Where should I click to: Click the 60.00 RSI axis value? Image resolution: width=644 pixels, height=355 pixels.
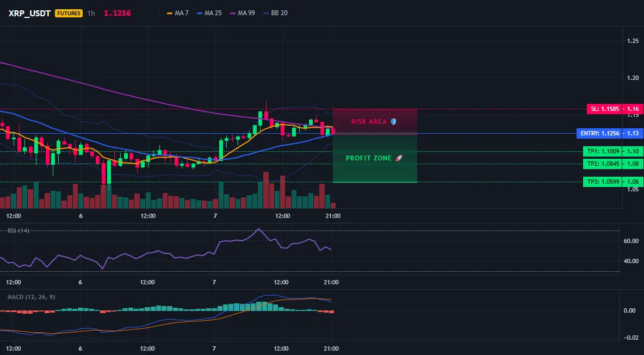tap(631, 241)
